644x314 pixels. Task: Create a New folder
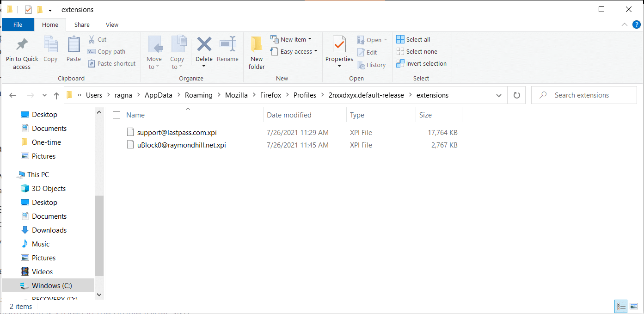click(x=256, y=51)
